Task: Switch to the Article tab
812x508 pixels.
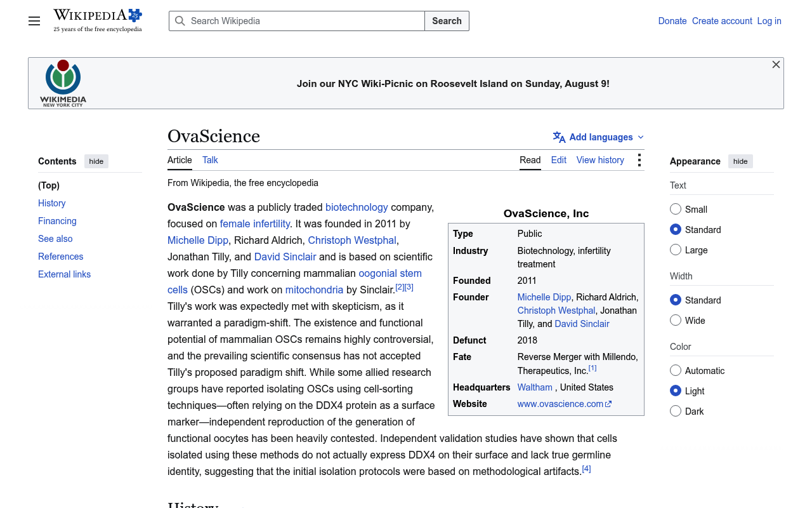Action: coord(180,160)
